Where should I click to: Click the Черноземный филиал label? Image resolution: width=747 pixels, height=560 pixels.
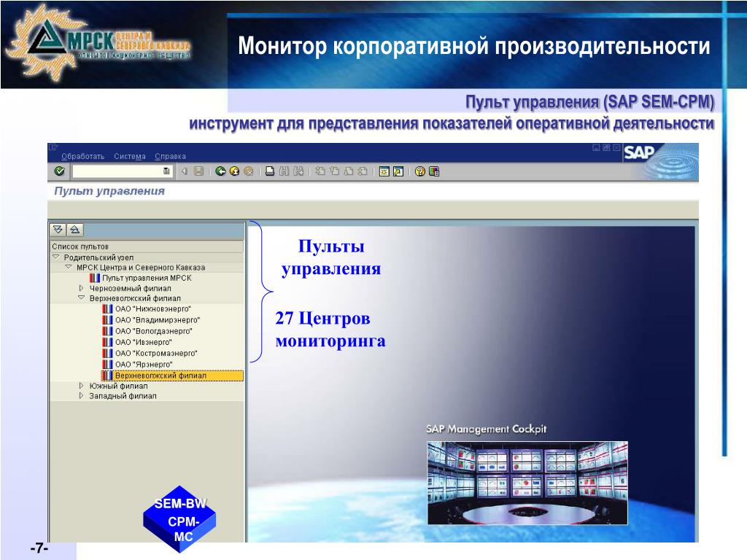[x=130, y=288]
